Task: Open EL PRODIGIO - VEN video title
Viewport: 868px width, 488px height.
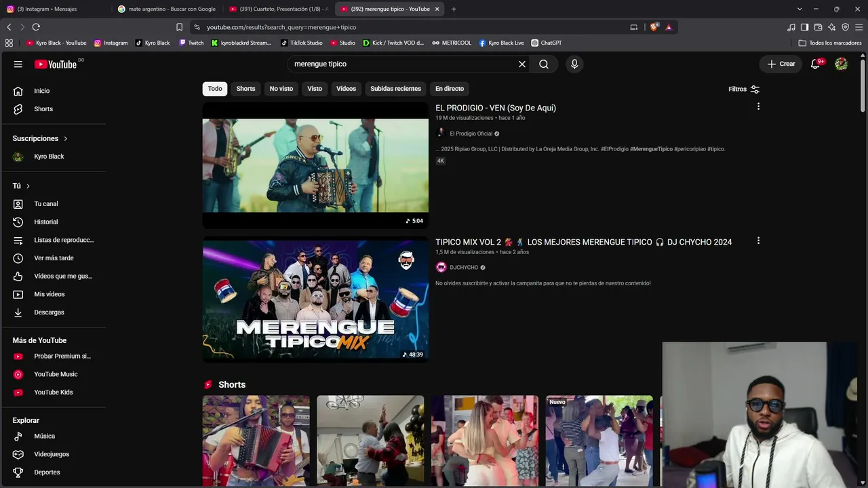Action: [496, 108]
